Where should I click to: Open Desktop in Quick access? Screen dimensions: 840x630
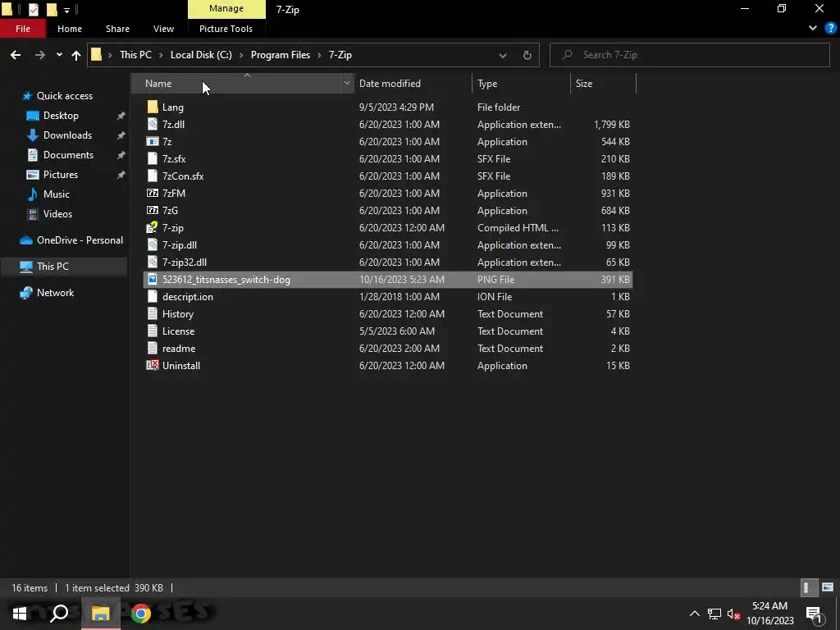[61, 115]
